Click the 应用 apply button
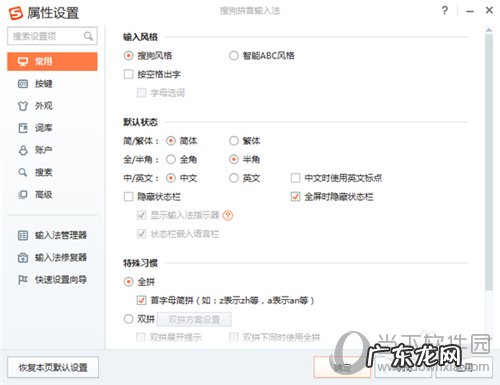Viewport: 500px width, 385px height. (464, 367)
